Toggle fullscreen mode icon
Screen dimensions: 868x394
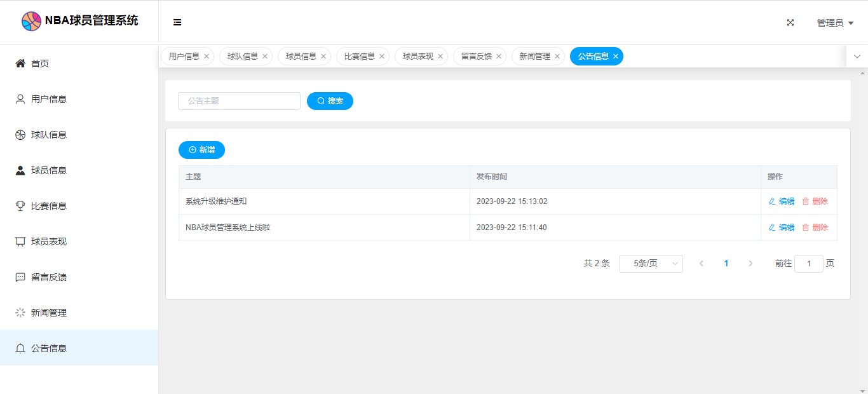790,22
